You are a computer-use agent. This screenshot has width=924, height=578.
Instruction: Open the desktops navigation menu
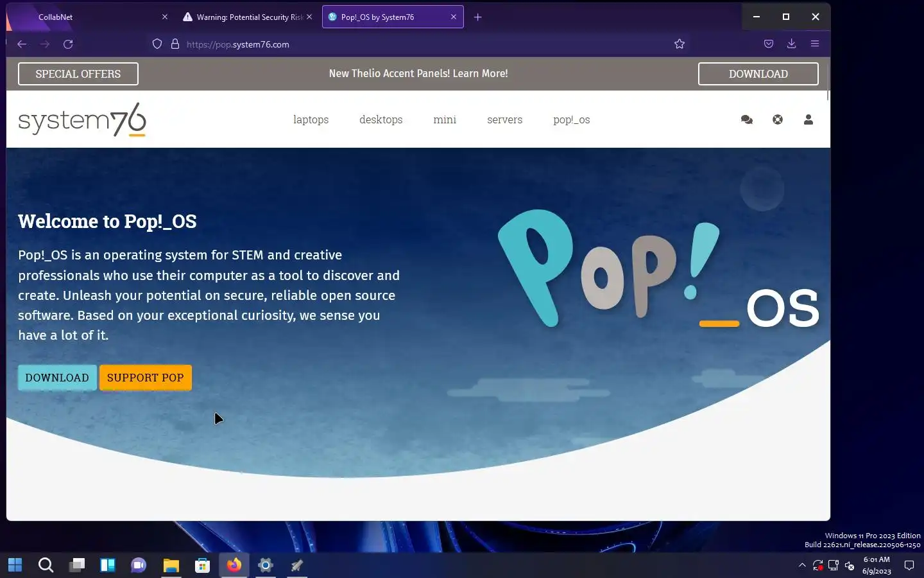tap(381, 119)
